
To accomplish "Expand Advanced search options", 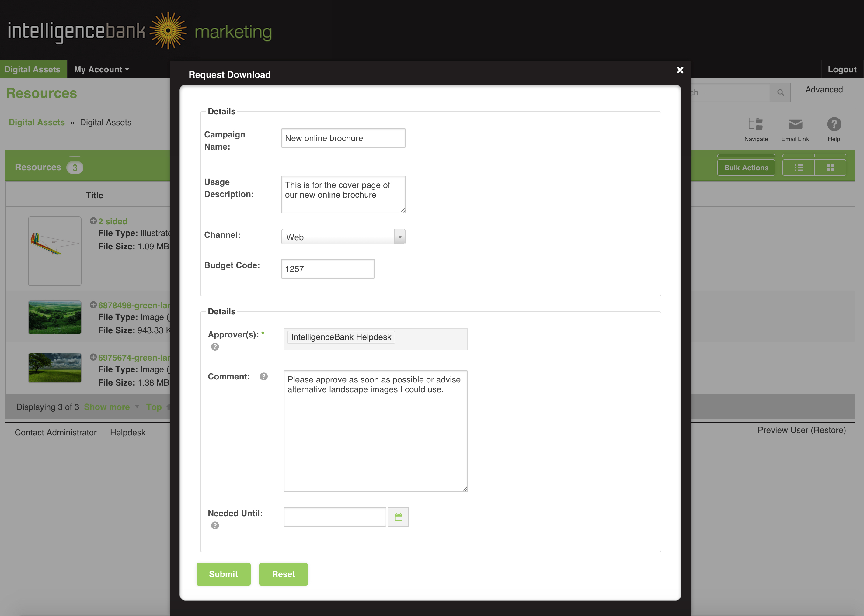I will coord(825,89).
